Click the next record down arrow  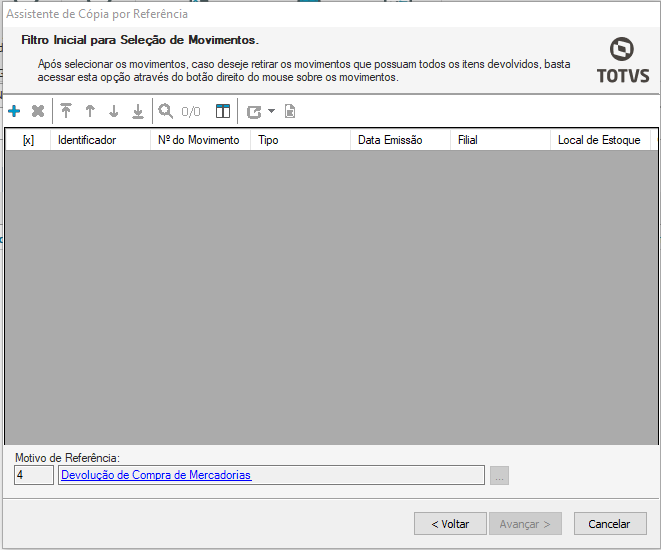[x=114, y=111]
